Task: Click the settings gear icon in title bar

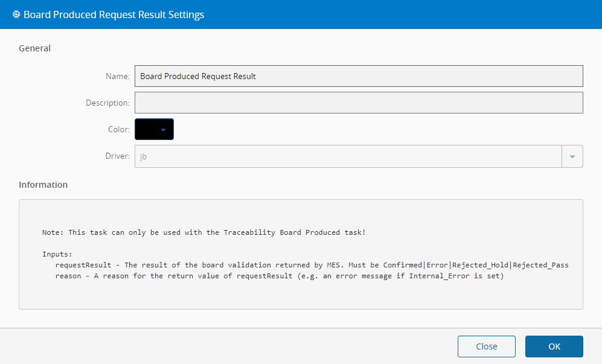Action: (16, 14)
